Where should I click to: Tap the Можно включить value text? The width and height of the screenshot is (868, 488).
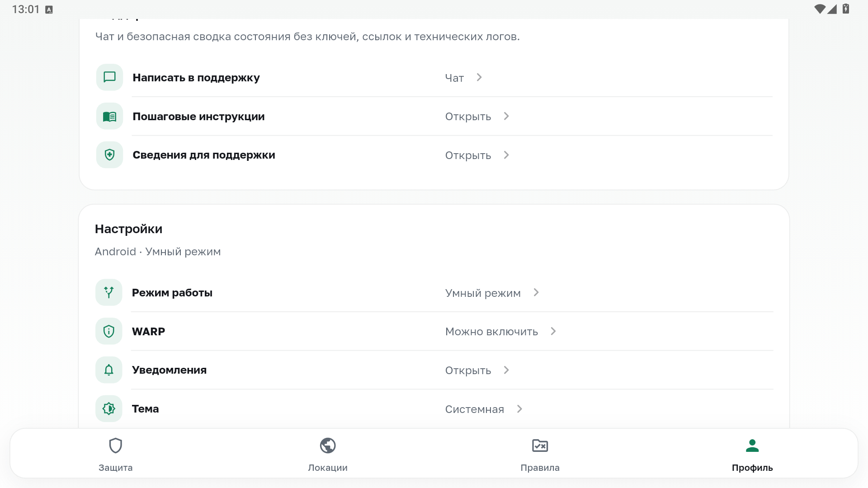point(491,332)
